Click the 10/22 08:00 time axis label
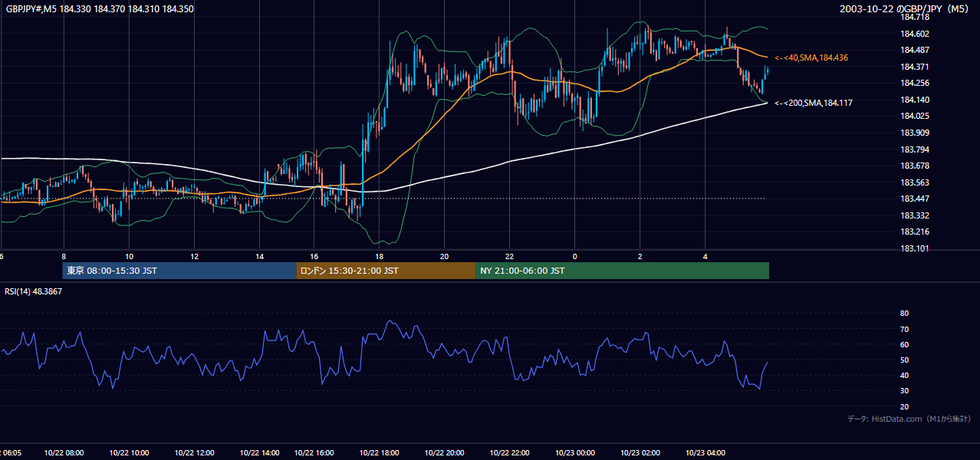980x460 pixels. [x=64, y=453]
